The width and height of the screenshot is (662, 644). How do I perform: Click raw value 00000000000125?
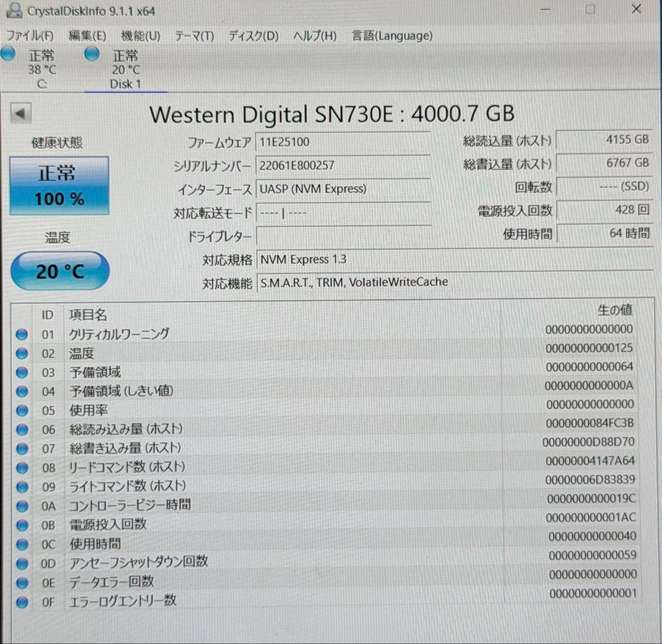click(x=589, y=348)
